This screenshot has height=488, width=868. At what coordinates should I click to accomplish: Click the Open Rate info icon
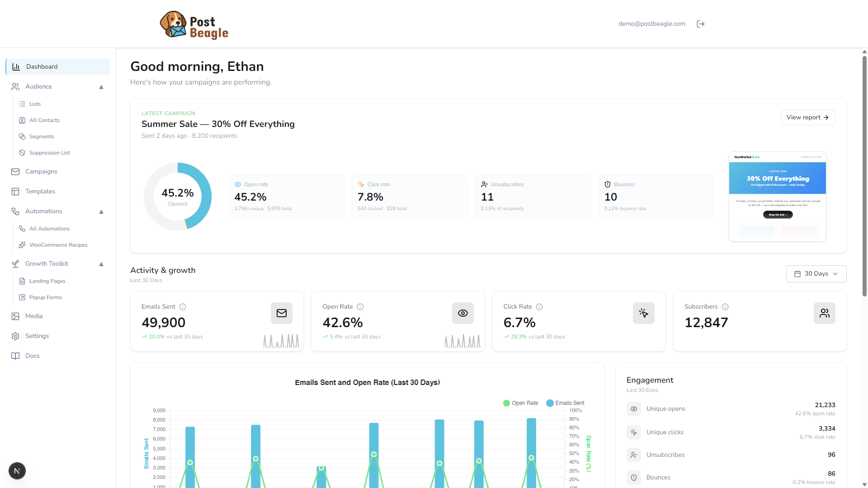pyautogui.click(x=360, y=307)
